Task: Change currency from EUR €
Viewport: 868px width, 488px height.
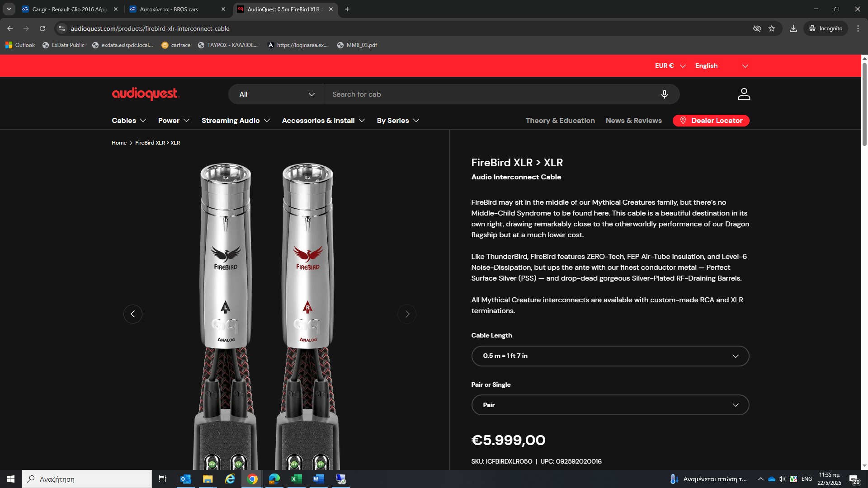Action: click(x=670, y=66)
